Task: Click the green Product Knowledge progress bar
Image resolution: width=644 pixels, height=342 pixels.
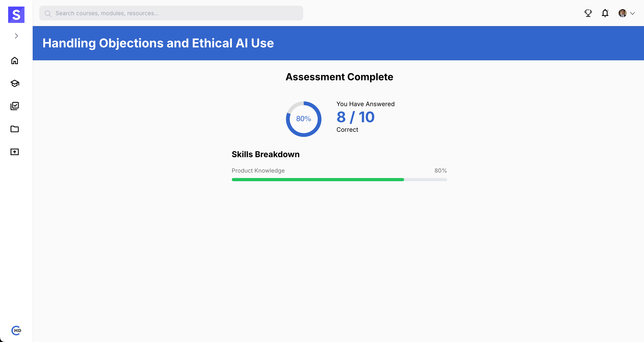Action: pos(318,179)
